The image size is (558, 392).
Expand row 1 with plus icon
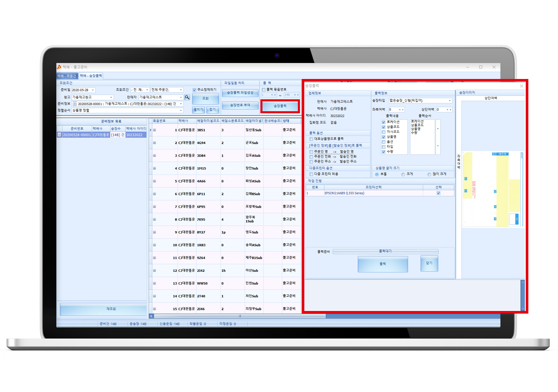155,130
